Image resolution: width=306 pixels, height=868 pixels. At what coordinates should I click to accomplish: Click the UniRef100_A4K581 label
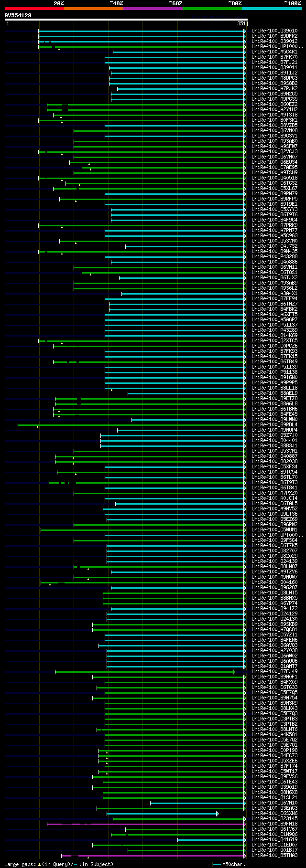click(274, 735)
